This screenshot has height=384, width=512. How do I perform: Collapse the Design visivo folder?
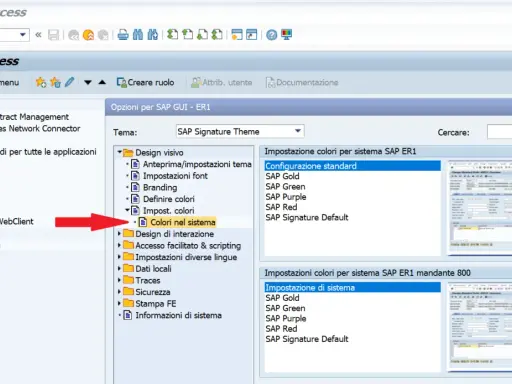pyautogui.click(x=119, y=152)
